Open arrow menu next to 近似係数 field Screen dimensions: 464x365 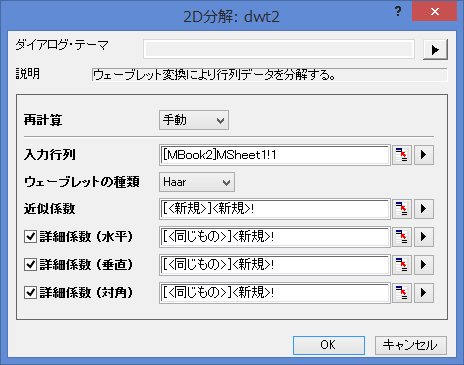[x=424, y=209]
